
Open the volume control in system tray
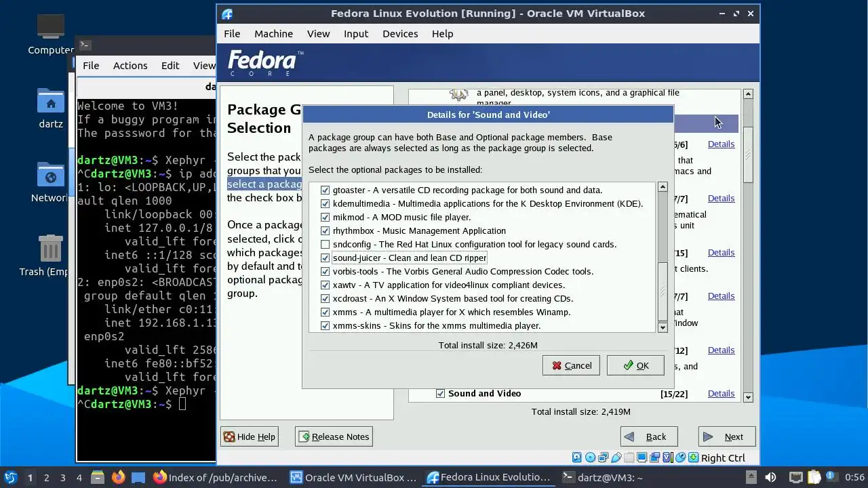[x=770, y=477]
